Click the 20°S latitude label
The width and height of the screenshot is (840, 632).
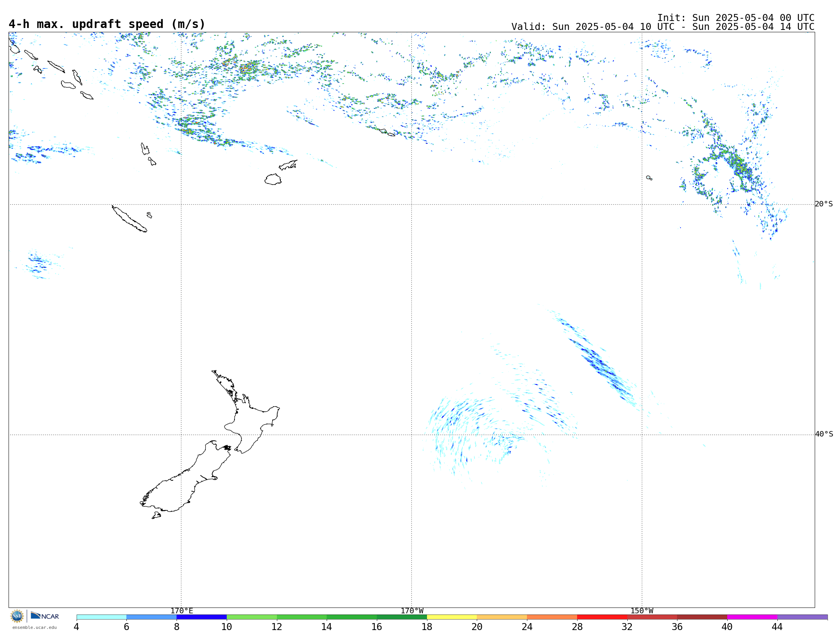pos(824,204)
